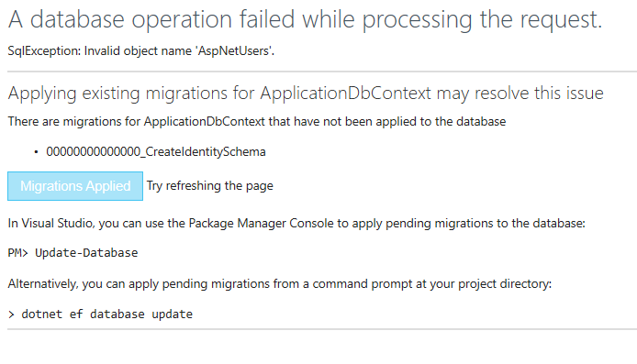Click the word ApplicationDbContext in the description sentence
The image size is (637, 364).
coord(205,121)
